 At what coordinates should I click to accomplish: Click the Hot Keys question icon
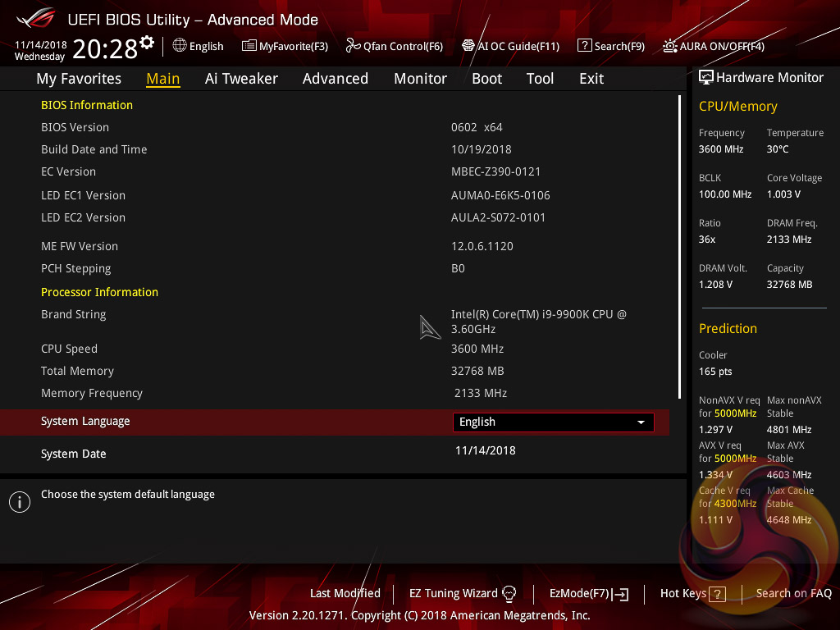click(717, 594)
